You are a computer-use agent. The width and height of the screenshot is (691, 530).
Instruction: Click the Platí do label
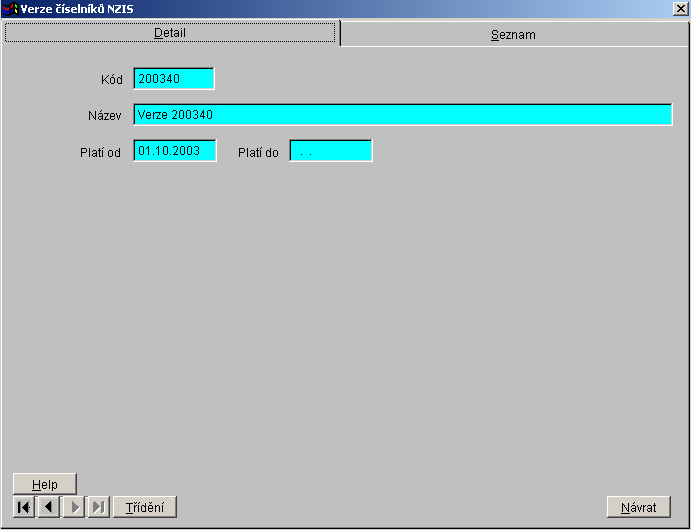[x=258, y=153]
